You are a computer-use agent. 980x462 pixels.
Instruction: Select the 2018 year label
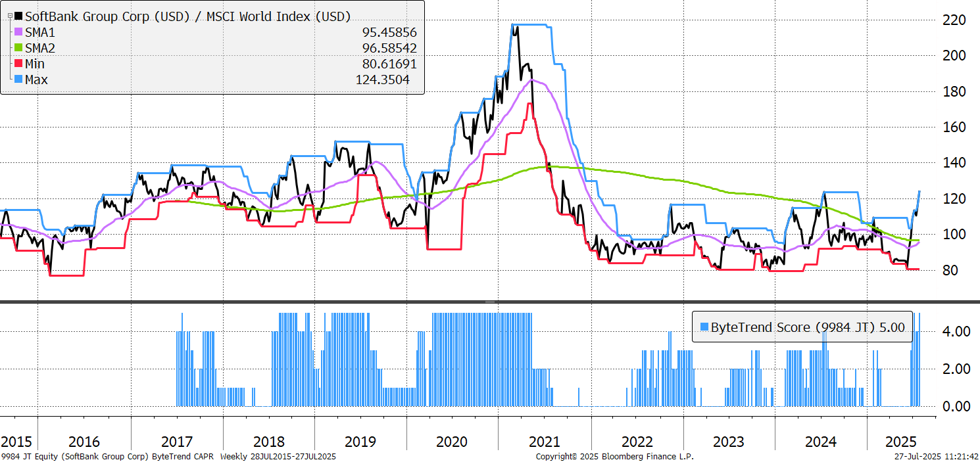pos(268,441)
